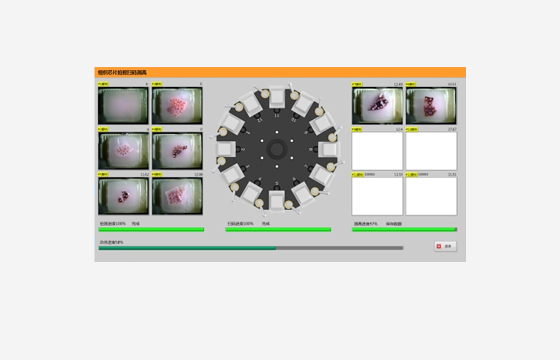Click the dark green total progress bar
560x360 pixels.
click(x=251, y=248)
